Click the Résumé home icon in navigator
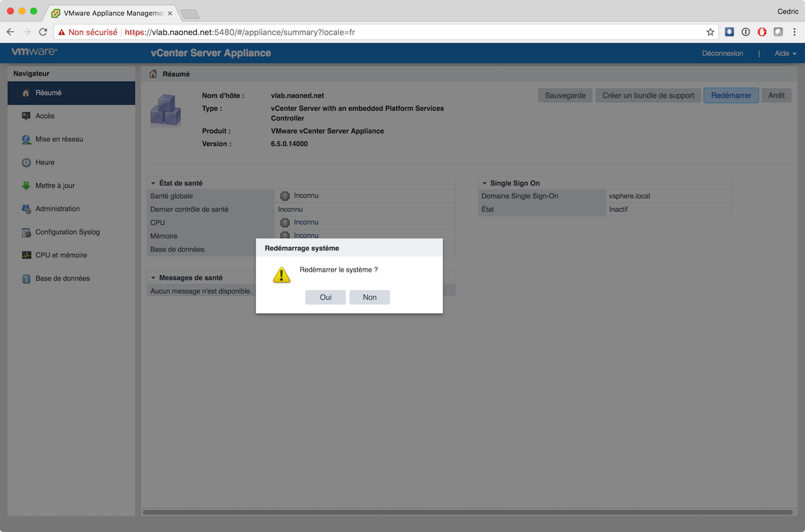The width and height of the screenshot is (805, 532). (x=26, y=93)
